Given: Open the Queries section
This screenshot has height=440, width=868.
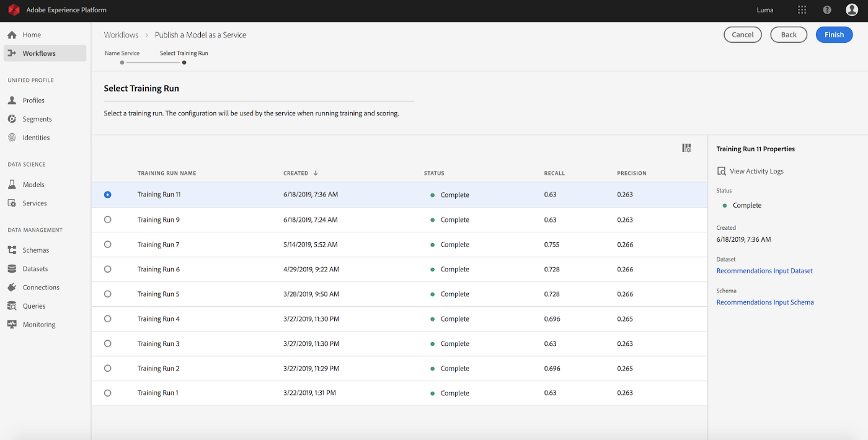Looking at the screenshot, I should click(34, 306).
